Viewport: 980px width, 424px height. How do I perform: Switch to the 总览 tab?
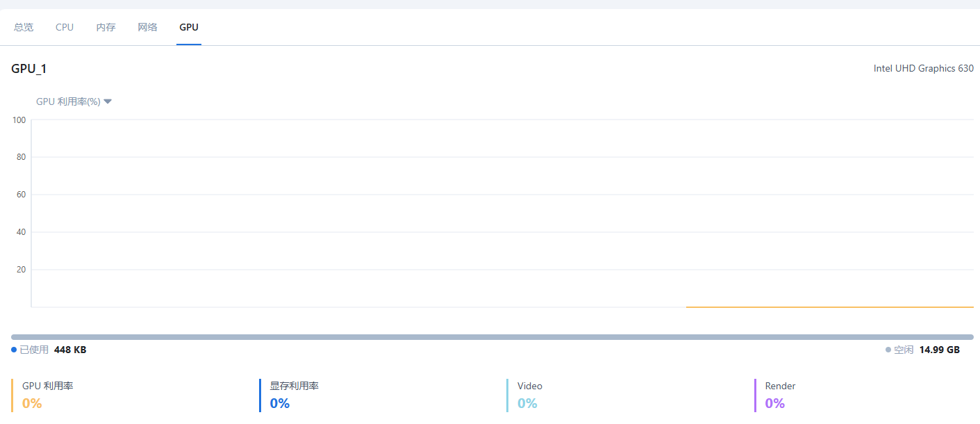[x=24, y=27]
